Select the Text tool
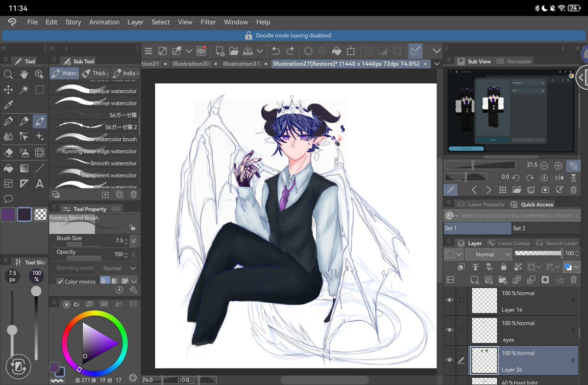This screenshot has width=588, height=385. click(40, 183)
